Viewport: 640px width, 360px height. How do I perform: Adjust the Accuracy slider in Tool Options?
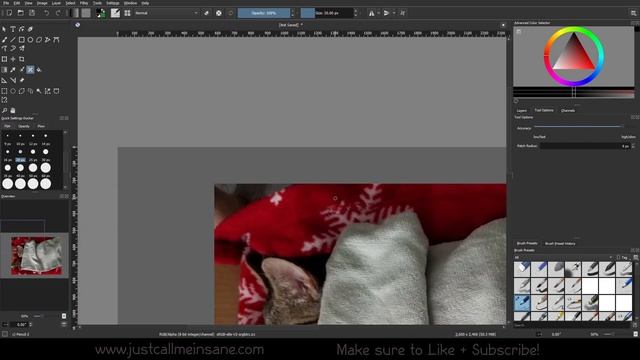pyautogui.click(x=579, y=127)
